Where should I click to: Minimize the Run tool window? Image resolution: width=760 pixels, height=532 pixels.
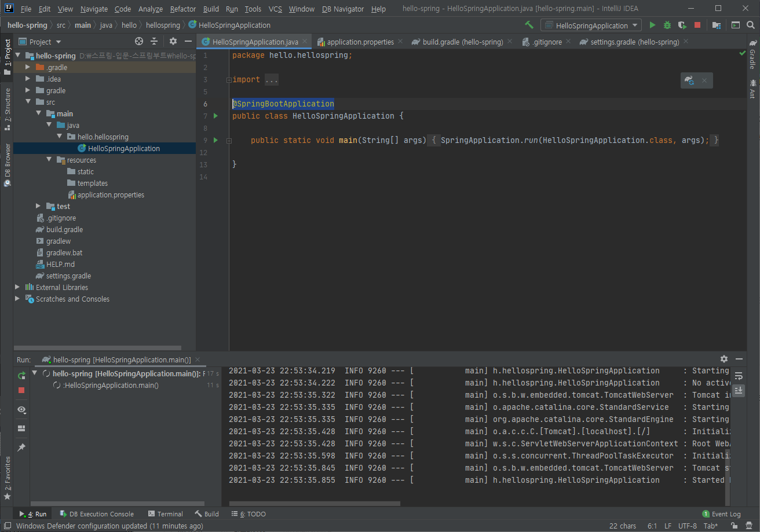pos(738,359)
